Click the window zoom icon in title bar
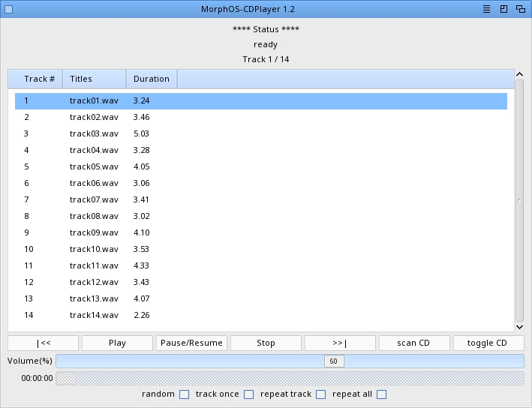The width and height of the screenshot is (532, 408). 503,9
